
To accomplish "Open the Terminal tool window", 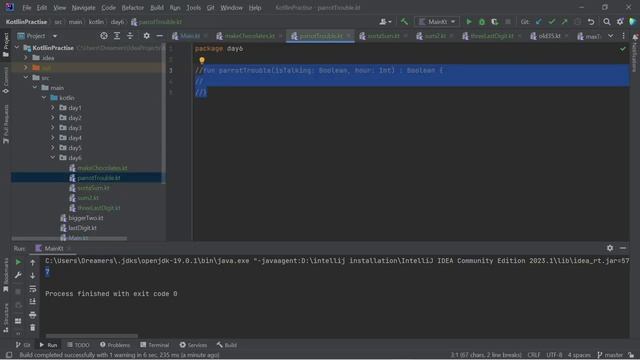I will click(155, 345).
